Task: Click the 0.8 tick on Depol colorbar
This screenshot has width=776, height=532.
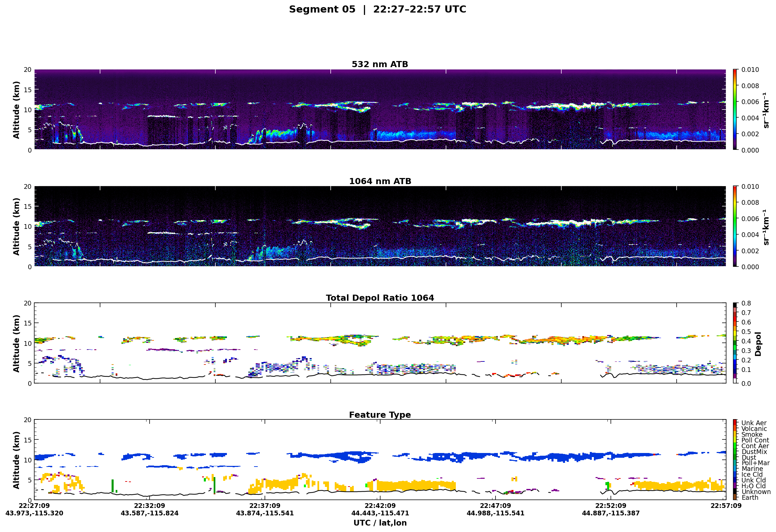Action: pyautogui.click(x=746, y=303)
